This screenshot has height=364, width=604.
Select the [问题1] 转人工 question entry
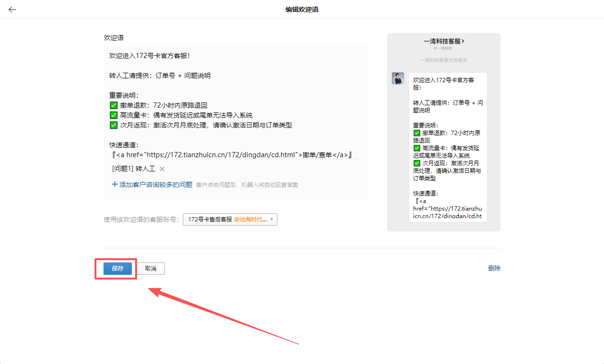134,169
